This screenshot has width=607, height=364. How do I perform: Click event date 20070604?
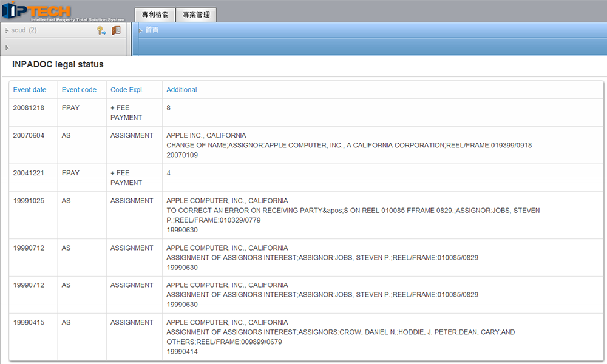click(x=29, y=136)
